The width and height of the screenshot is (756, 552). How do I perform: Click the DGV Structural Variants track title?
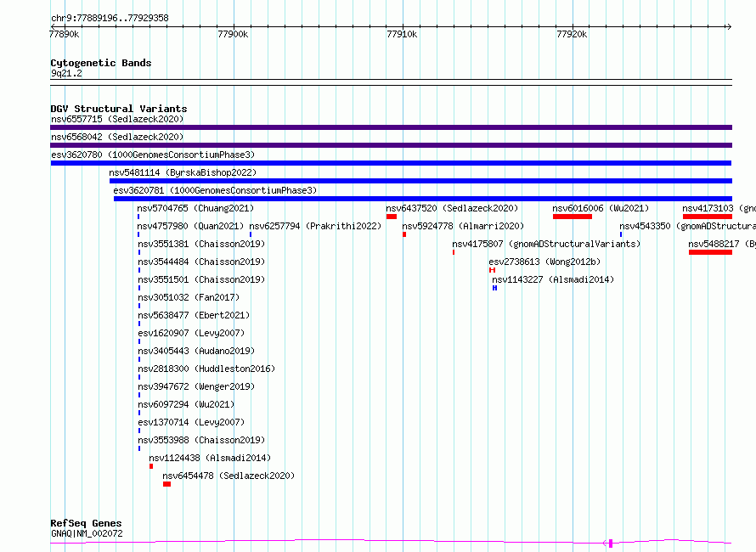pyautogui.click(x=119, y=109)
